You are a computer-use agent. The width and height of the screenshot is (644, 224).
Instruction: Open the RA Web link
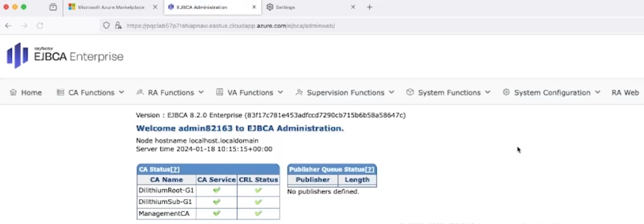[x=625, y=93]
